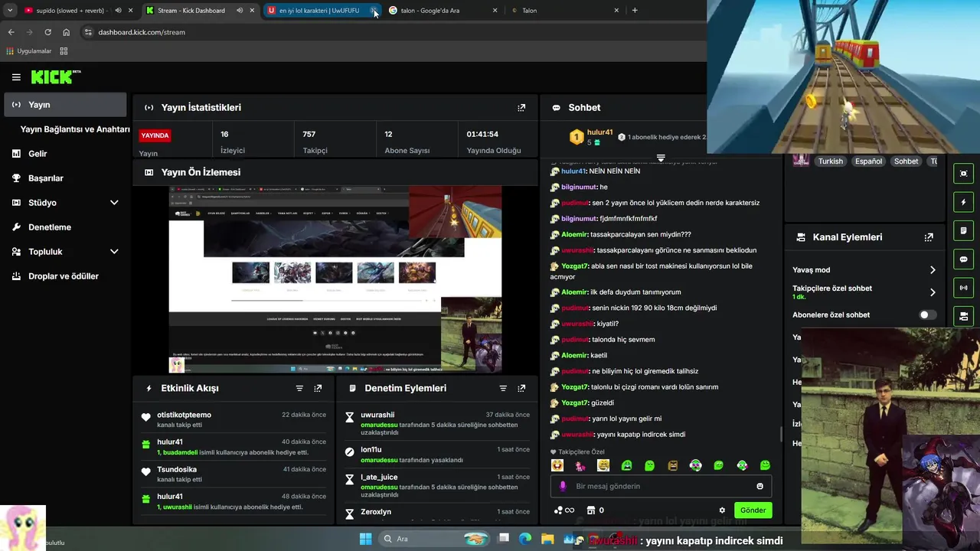Open the Yayın sidebar item
The height and width of the screenshot is (551, 980).
[65, 105]
